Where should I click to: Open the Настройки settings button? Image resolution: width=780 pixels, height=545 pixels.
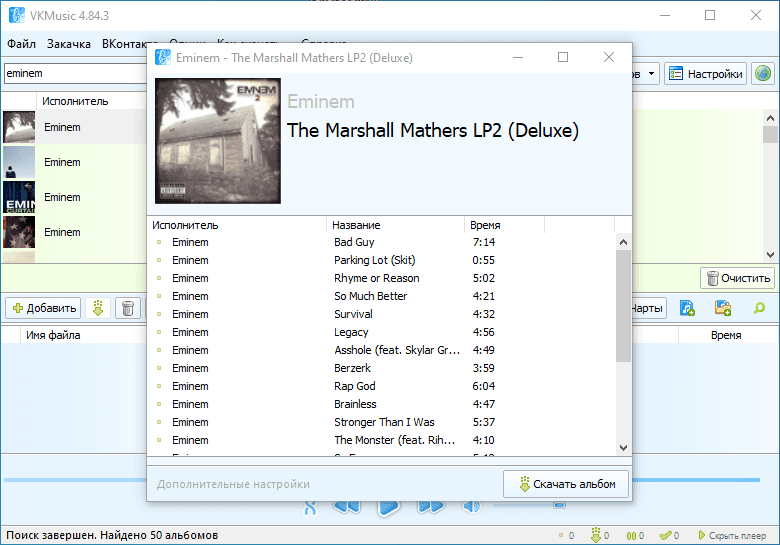tap(705, 74)
